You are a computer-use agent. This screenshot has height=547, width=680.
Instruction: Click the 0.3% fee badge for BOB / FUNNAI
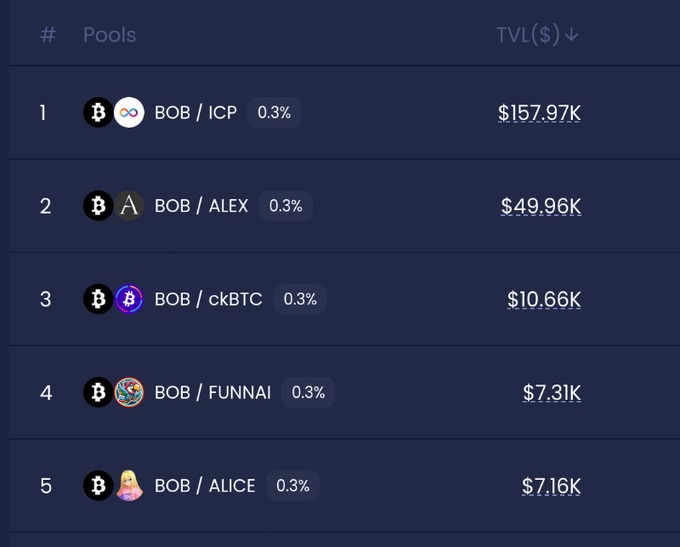point(308,392)
